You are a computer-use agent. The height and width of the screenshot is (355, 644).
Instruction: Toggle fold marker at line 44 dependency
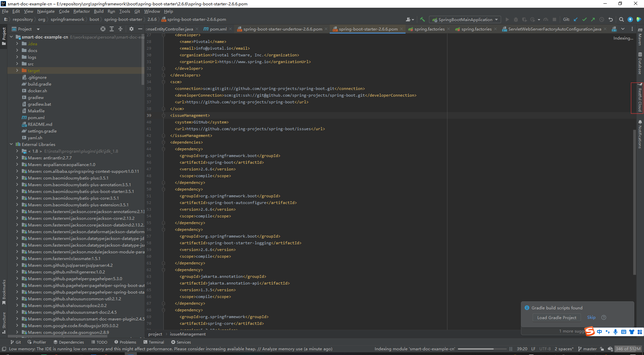pyautogui.click(x=164, y=149)
